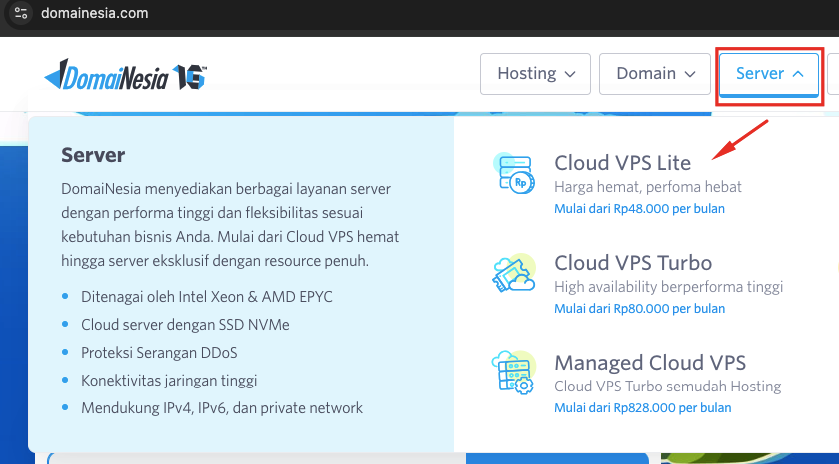839x464 pixels.
Task: Click 'Mulai dari Rp80.000 per bulan'
Action: tap(639, 309)
